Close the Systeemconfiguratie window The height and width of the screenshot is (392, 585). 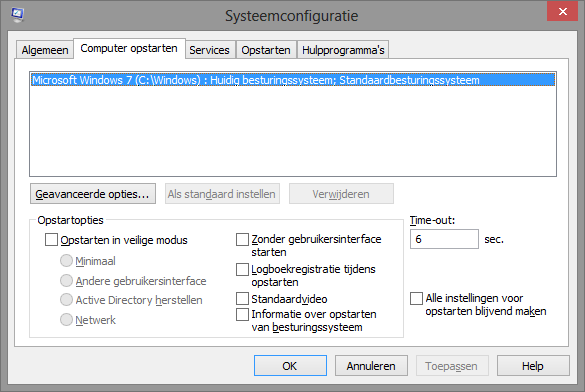tap(562, 11)
